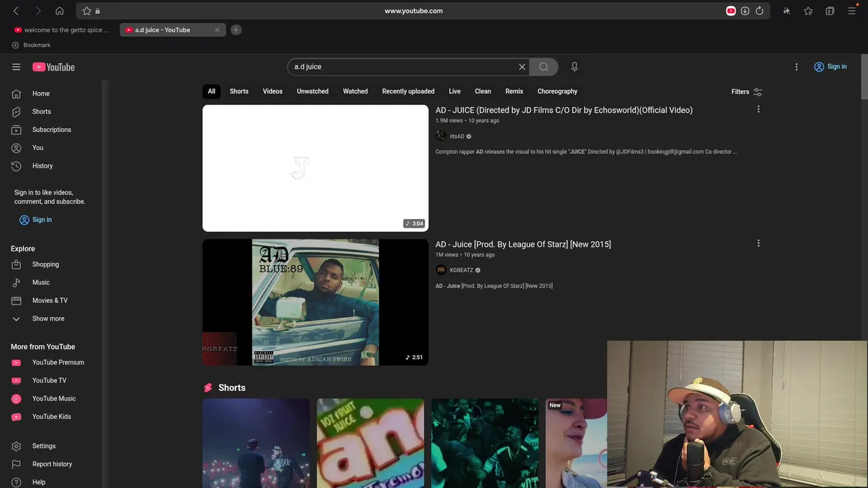
Task: Open the concert stage short thumbnail
Action: [x=256, y=443]
